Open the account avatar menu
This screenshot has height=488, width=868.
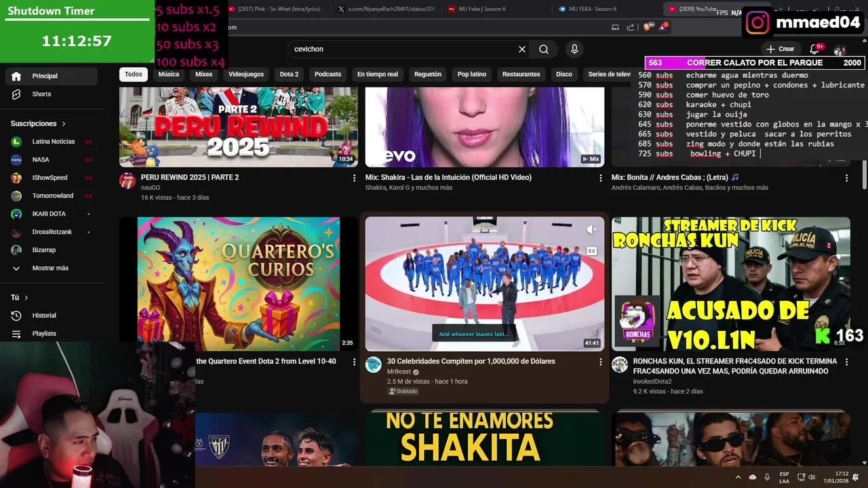click(840, 50)
